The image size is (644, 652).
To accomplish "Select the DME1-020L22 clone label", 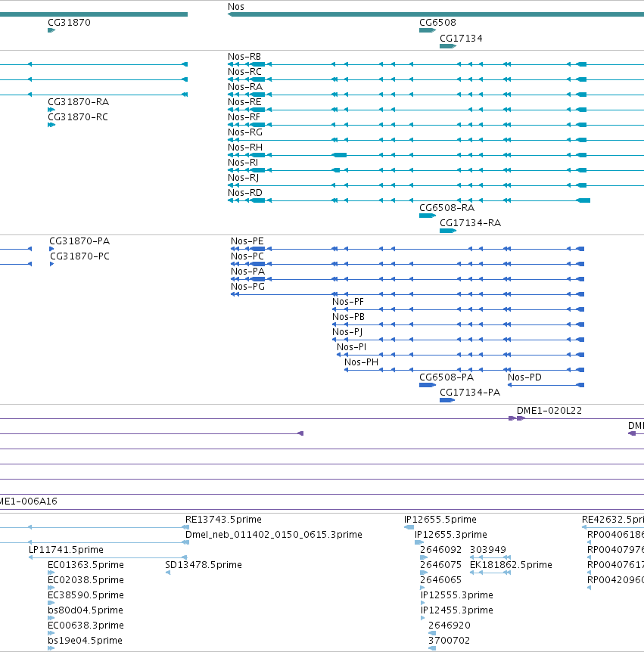I will tap(549, 411).
